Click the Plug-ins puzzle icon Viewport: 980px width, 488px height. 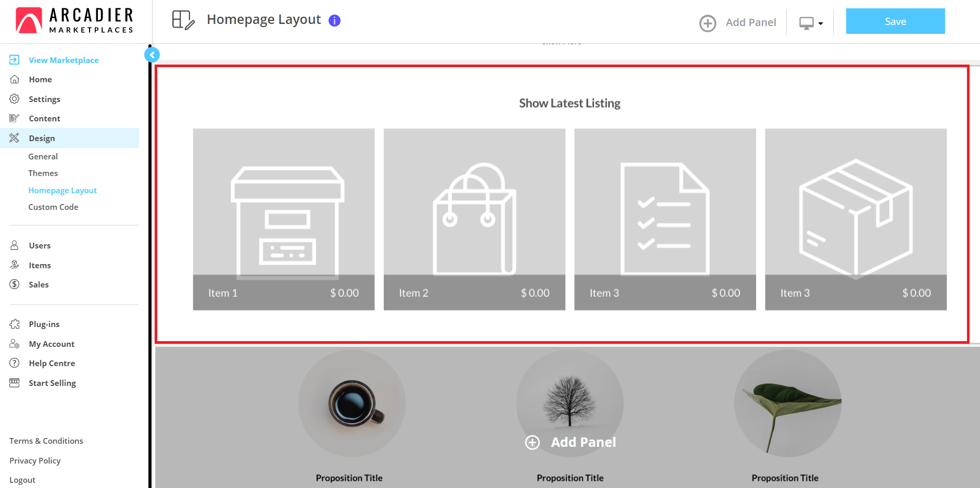pos(15,324)
